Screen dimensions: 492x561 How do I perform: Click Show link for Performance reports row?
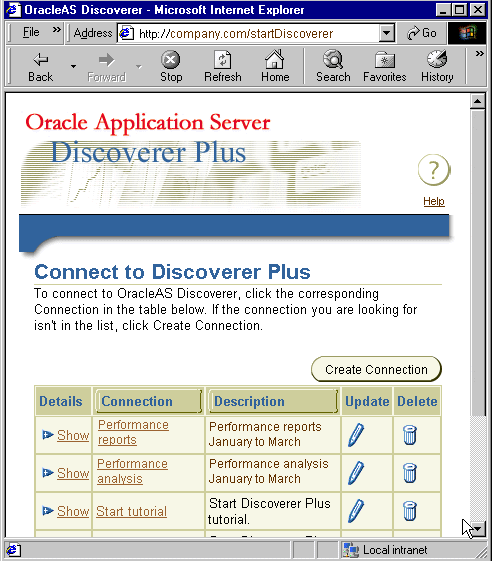(73, 435)
